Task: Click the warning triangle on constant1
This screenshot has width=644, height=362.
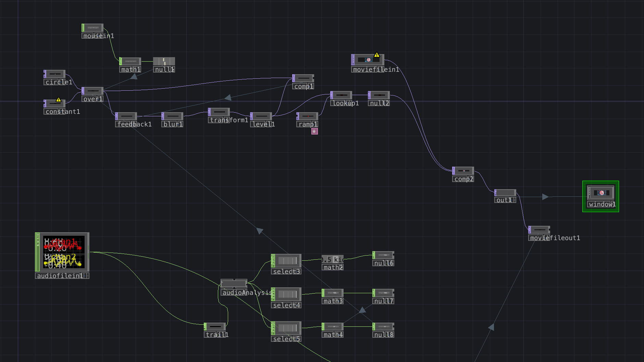Action: coord(59,100)
